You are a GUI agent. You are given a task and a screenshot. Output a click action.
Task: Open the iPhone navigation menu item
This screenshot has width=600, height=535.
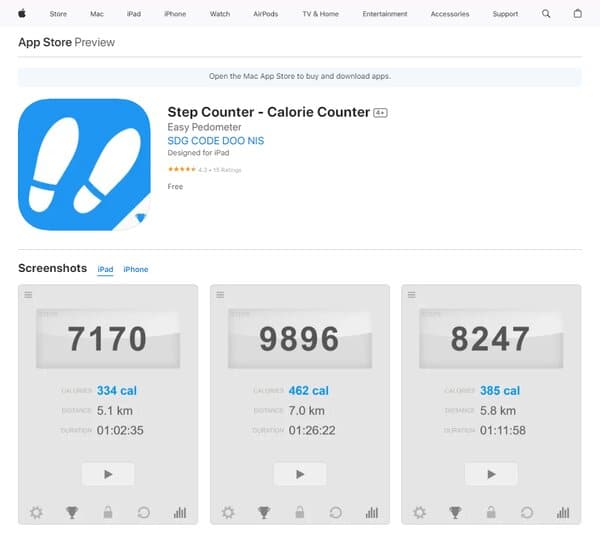pos(175,14)
